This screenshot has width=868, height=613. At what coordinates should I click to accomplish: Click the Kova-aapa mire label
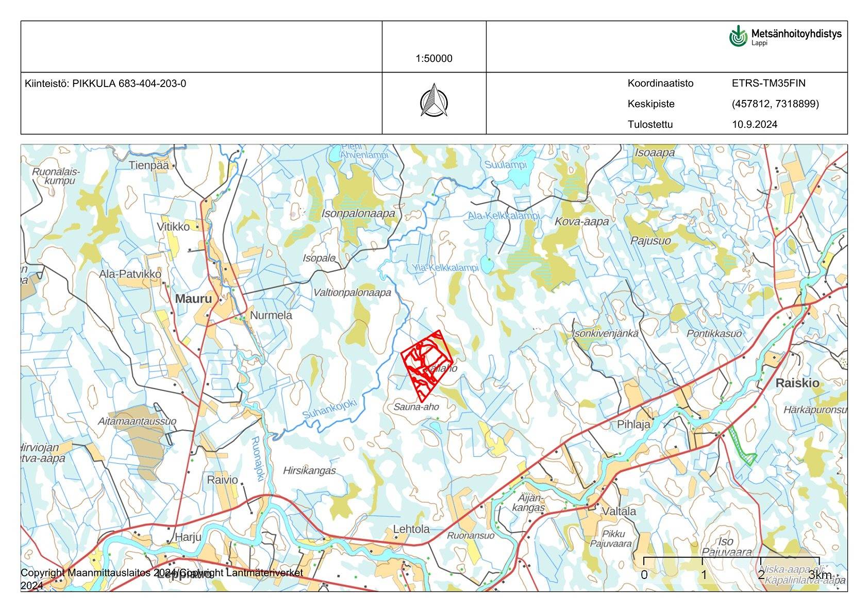pyautogui.click(x=581, y=222)
